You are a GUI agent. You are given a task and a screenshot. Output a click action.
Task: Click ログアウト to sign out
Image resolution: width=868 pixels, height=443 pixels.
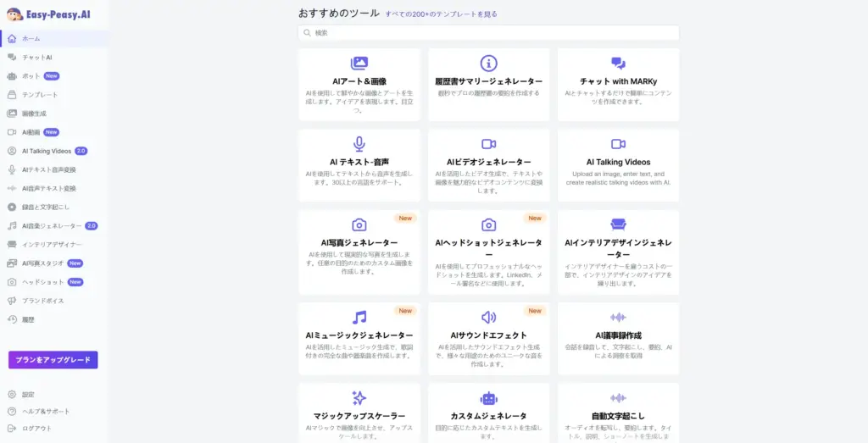[x=36, y=429]
